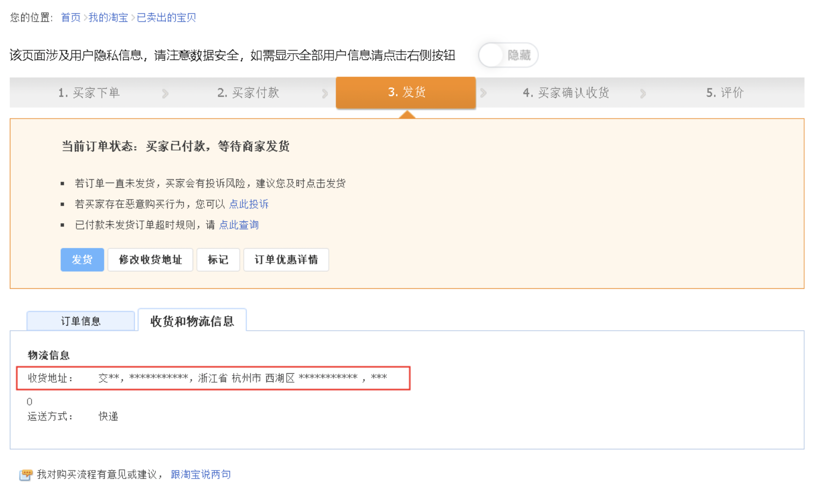Toggle the 隐藏 privacy switch
Screen dimensions: 817x504
508,55
